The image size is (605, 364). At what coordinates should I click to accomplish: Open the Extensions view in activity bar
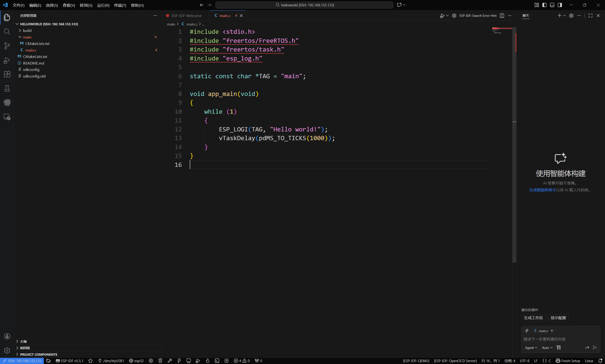pyautogui.click(x=7, y=74)
